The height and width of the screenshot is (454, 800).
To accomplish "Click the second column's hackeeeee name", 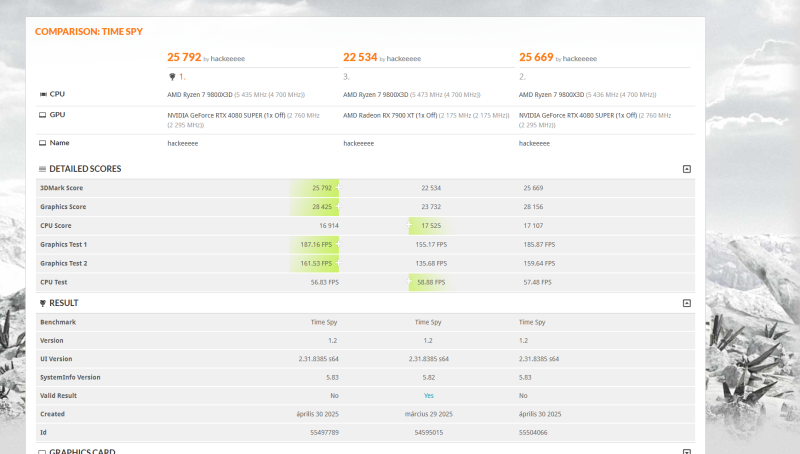I will pos(359,143).
